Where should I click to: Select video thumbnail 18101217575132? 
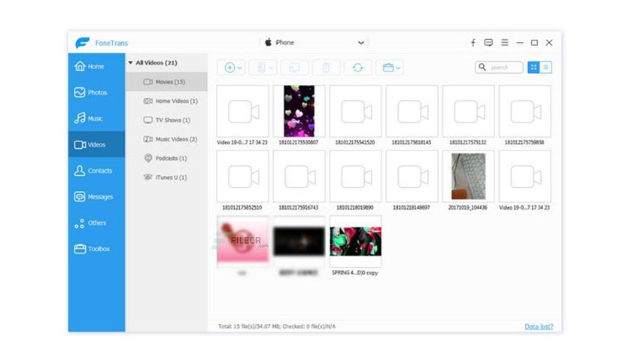(x=468, y=111)
